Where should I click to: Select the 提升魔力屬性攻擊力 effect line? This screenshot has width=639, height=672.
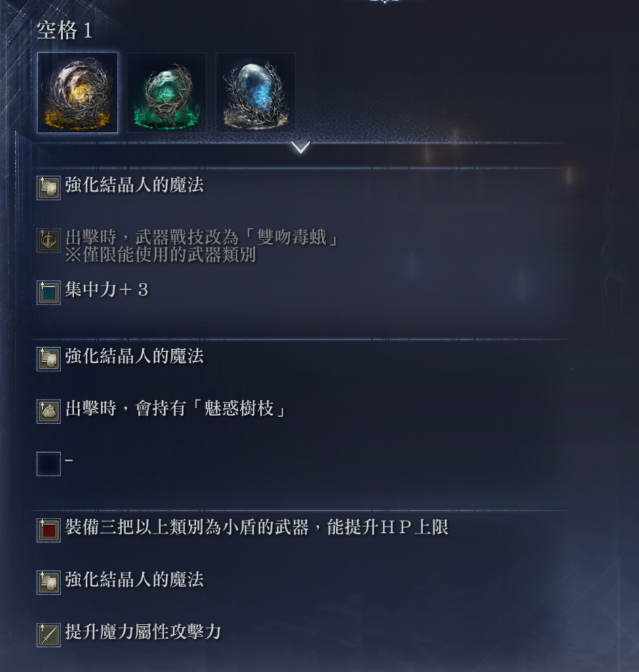tap(143, 632)
